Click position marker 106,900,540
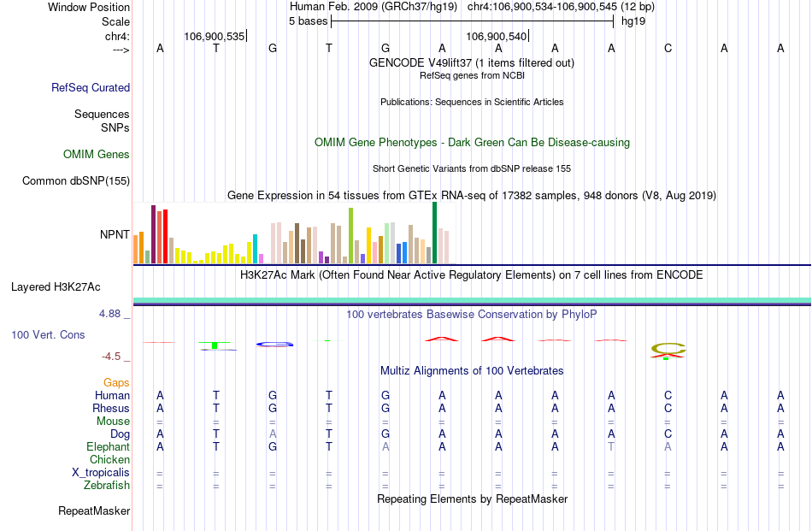 497,36
